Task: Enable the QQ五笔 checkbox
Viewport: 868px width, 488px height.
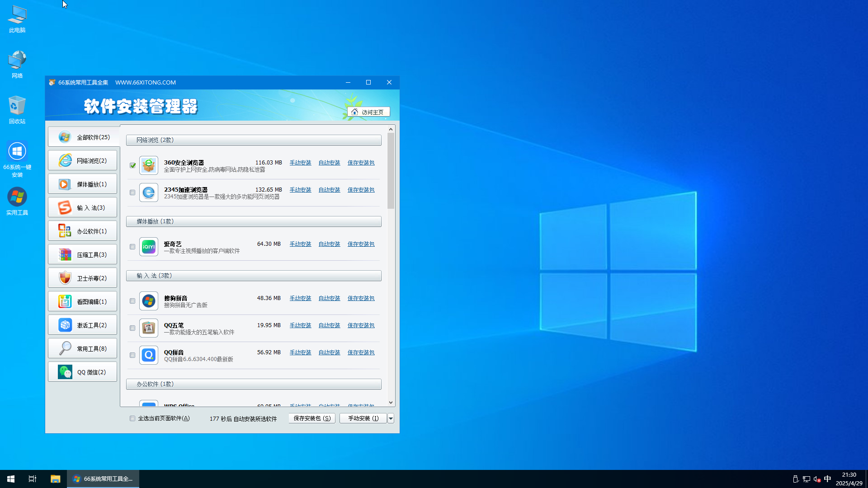Action: [132, 328]
